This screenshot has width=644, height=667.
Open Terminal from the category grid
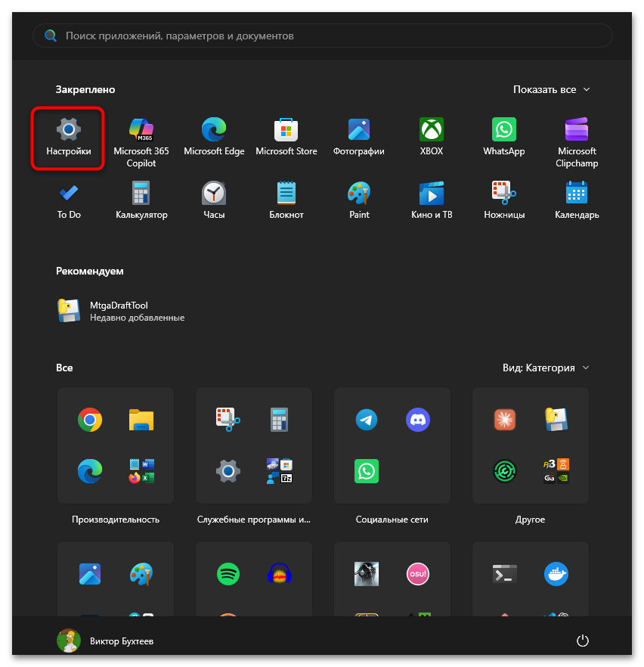(505, 574)
